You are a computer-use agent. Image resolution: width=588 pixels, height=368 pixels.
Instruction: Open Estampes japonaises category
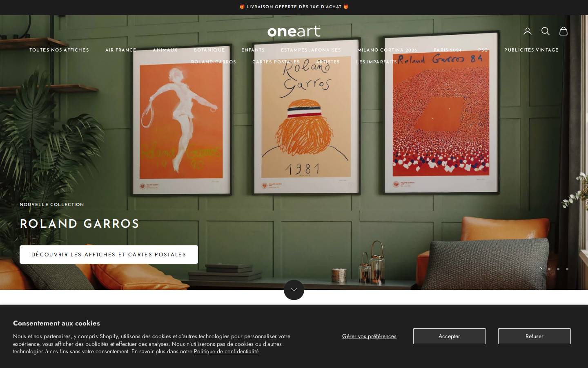[x=311, y=50]
